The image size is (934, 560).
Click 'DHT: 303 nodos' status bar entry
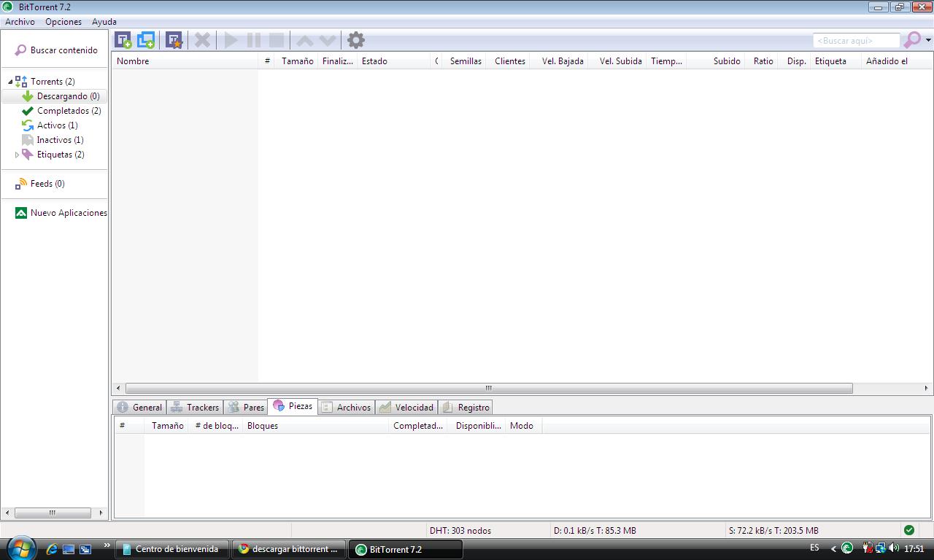460,531
